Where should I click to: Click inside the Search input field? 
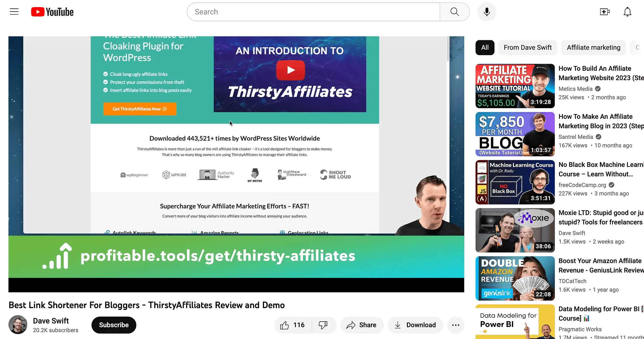click(313, 12)
